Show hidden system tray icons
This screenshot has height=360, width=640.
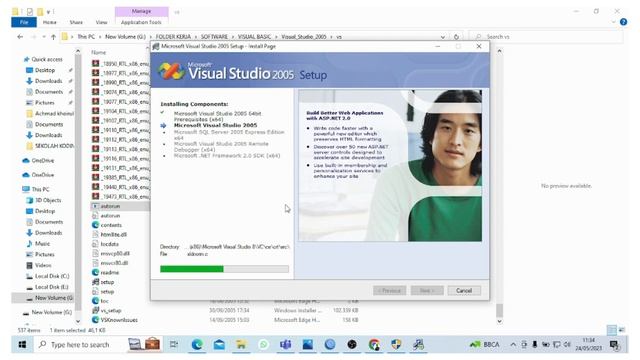click(513, 344)
